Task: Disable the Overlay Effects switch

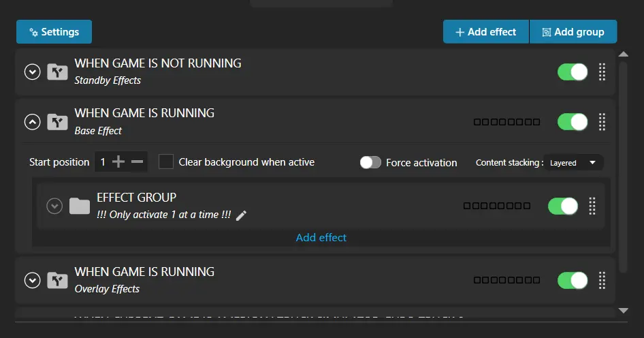Action: point(573,281)
